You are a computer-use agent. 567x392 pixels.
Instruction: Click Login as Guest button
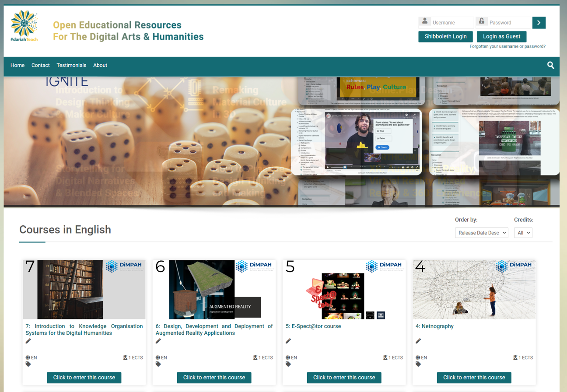point(501,36)
